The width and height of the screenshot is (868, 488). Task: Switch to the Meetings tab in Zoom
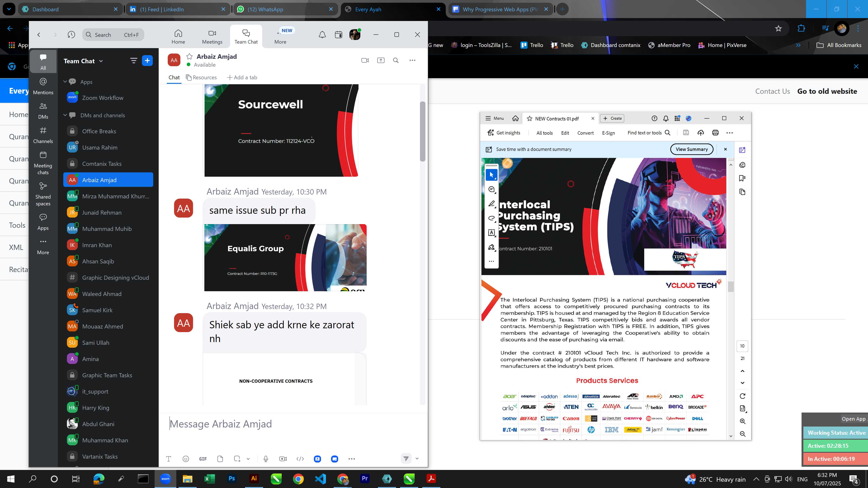tap(212, 37)
